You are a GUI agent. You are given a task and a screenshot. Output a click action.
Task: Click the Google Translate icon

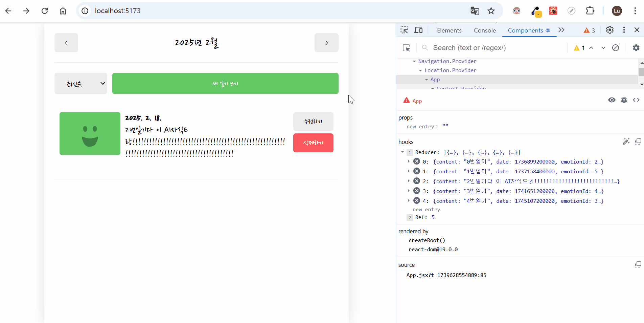coord(475,11)
